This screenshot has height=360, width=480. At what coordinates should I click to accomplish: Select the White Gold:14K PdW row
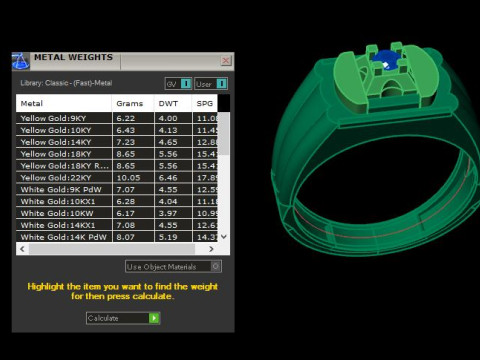117,237
